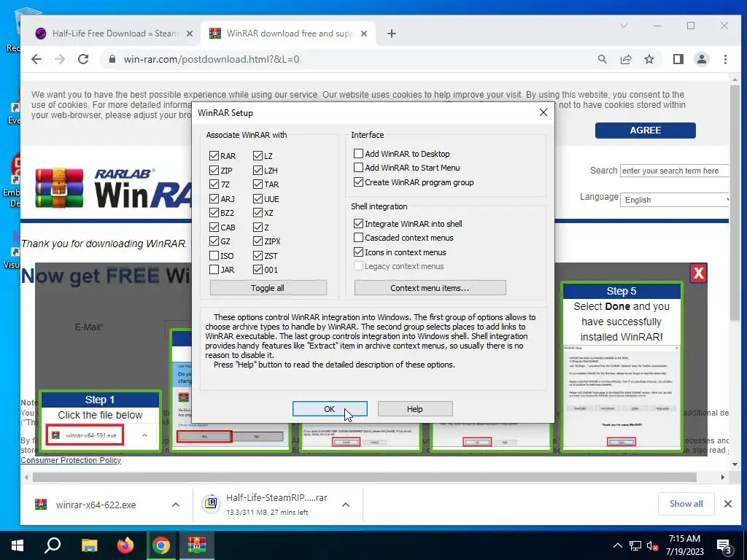Open the Windows Start menu
This screenshot has width=747, height=560.
click(18, 545)
